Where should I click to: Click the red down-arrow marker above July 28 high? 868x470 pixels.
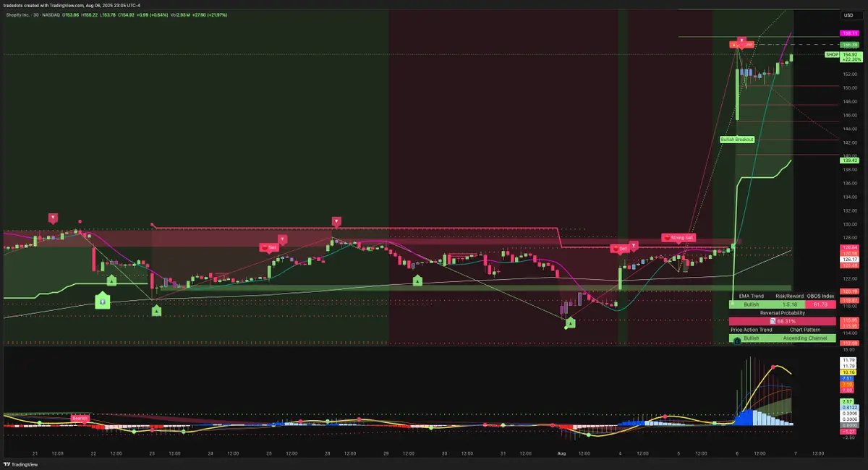[336, 221]
